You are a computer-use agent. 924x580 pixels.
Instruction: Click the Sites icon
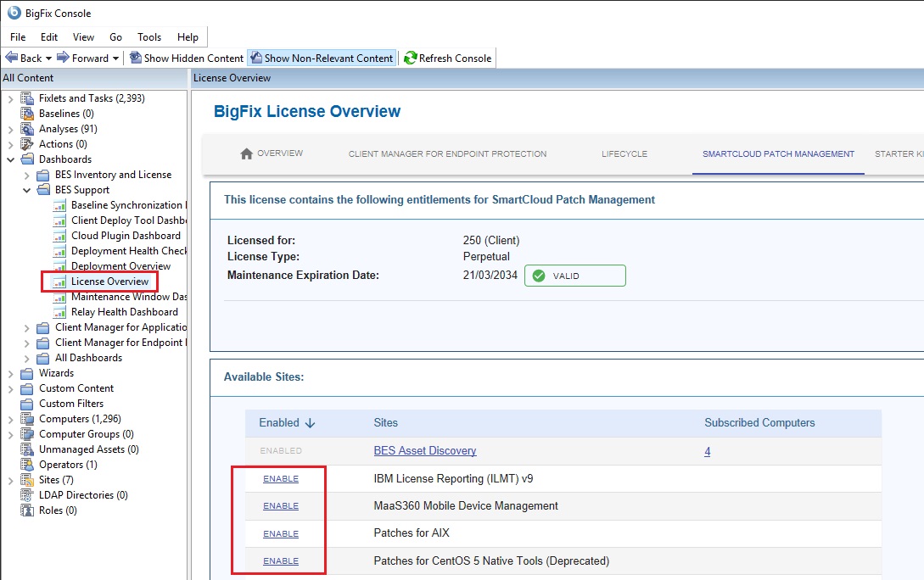(27, 480)
